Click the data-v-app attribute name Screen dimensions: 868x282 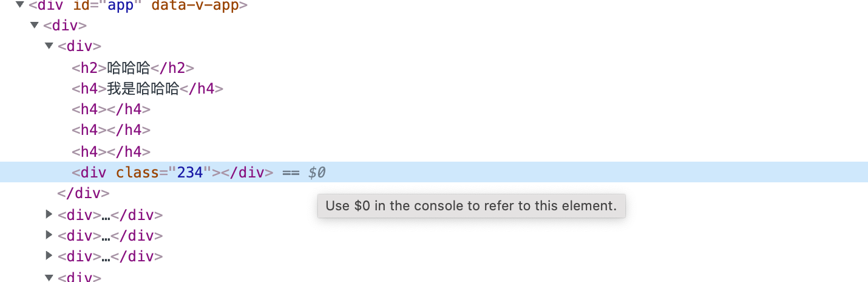tap(195, 6)
